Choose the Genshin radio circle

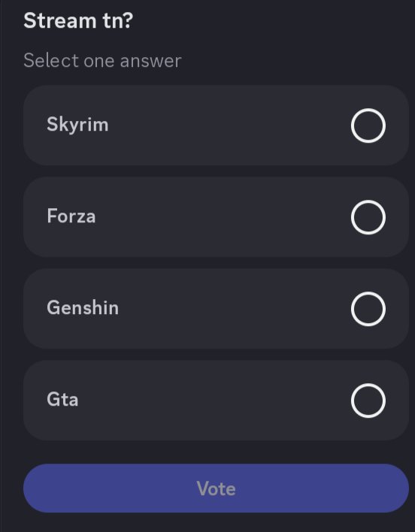point(368,309)
